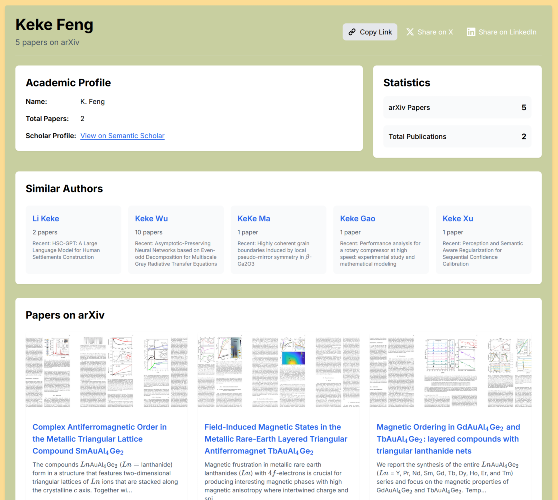The image size is (558, 500).
Task: Click first page thumbnail of SmAuAl4Ge2 paper
Action: [x=48, y=372]
